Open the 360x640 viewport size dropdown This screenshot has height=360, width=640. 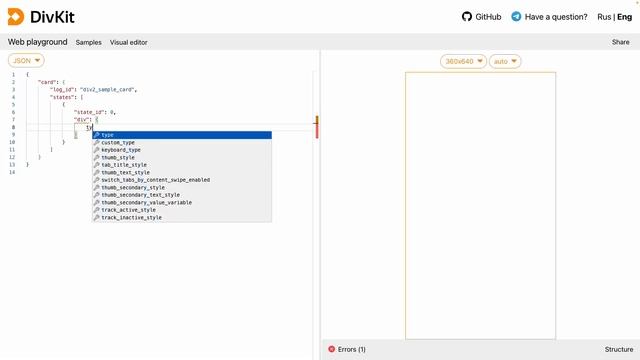click(x=463, y=61)
